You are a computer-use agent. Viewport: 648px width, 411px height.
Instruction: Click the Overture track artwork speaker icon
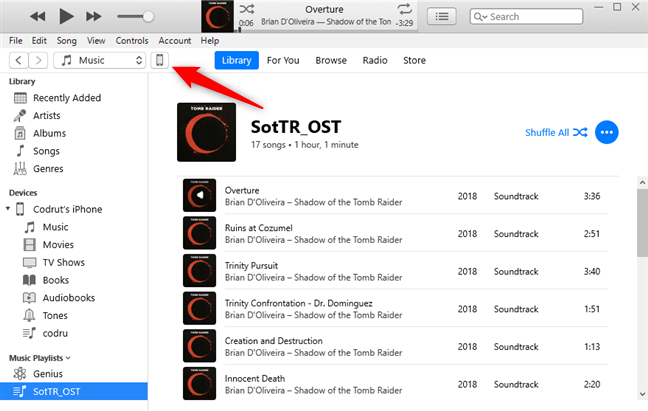point(200,195)
